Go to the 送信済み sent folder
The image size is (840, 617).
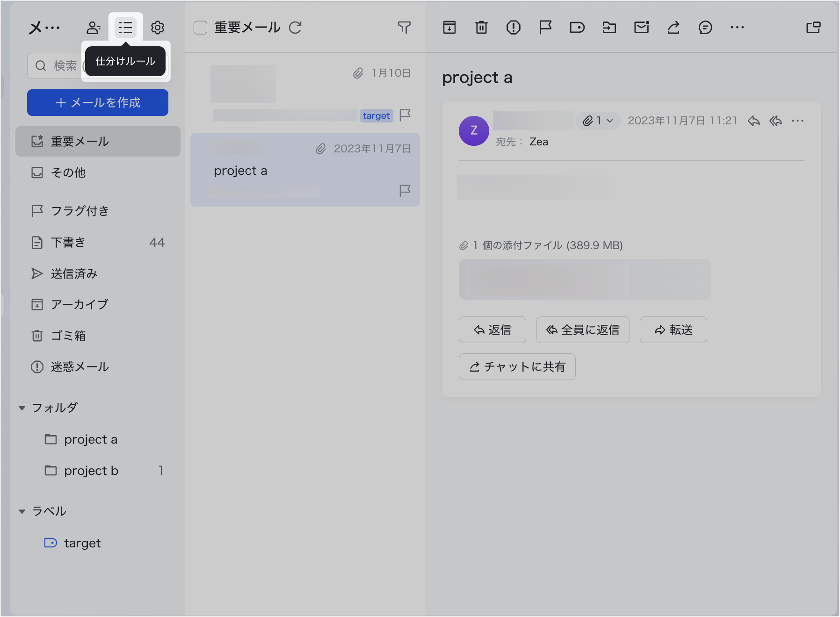(x=74, y=273)
